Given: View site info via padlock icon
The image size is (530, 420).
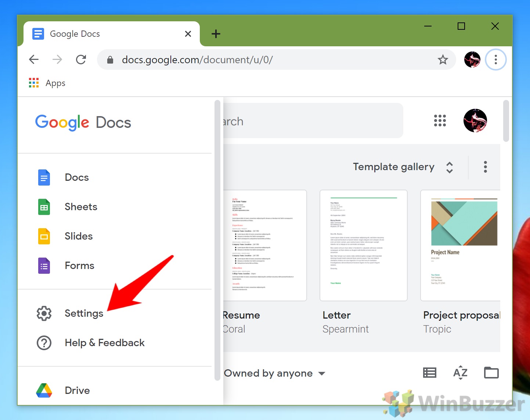Looking at the screenshot, I should (x=110, y=60).
